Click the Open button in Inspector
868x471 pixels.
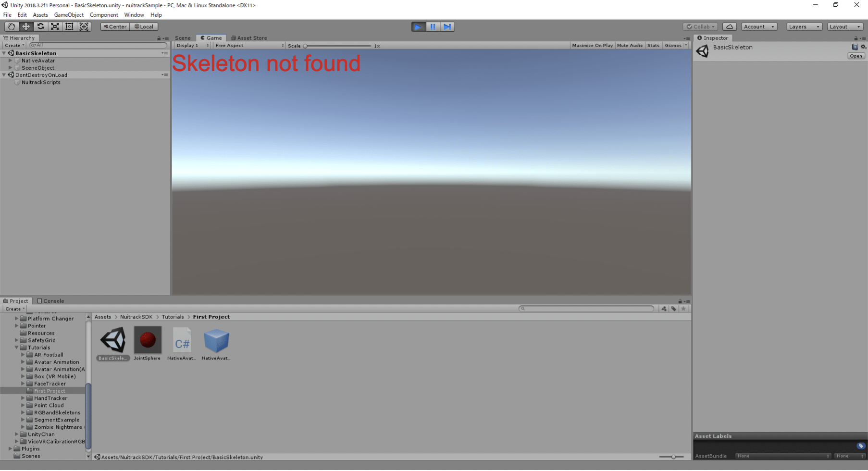856,56
